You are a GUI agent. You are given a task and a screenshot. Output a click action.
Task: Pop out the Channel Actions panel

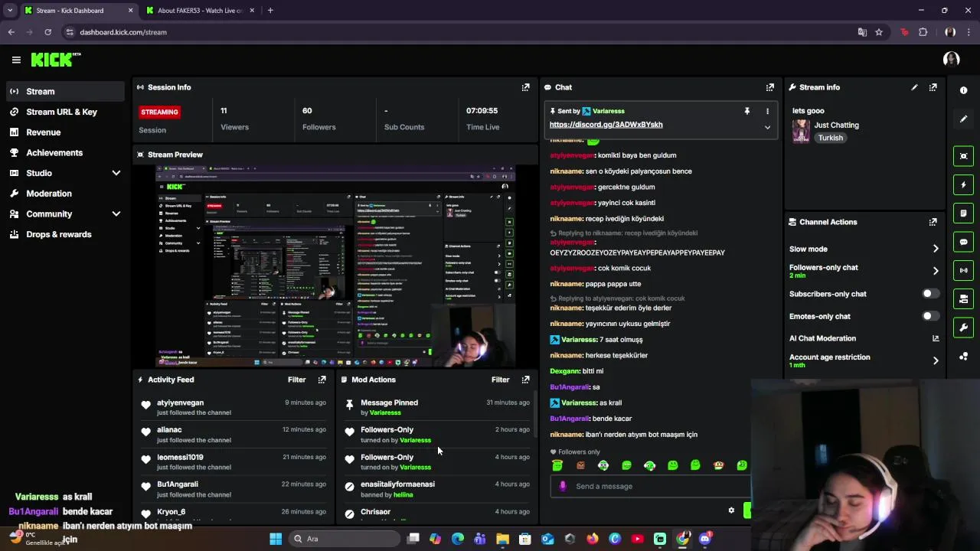coord(933,222)
